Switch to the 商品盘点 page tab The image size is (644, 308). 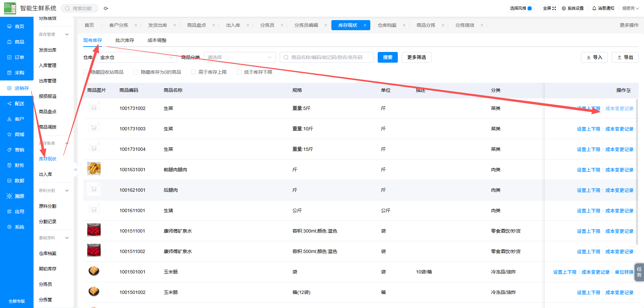pos(197,25)
